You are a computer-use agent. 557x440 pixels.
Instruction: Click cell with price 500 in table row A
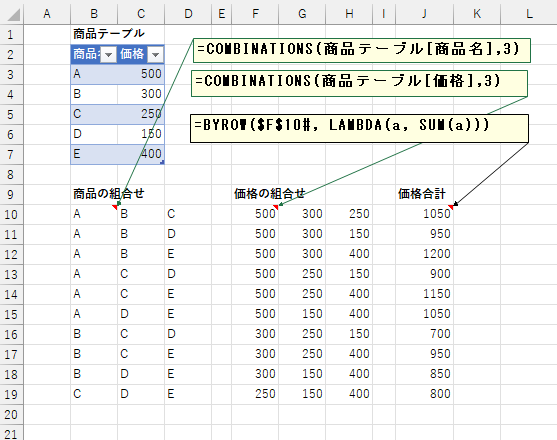coord(141,74)
